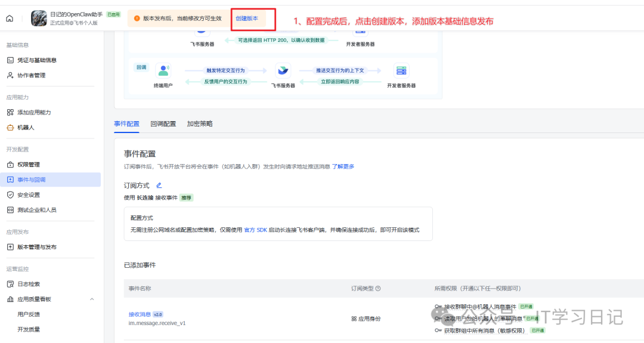
Task: Click the 获取群组中所有消息 permission text
Action: coord(484,330)
